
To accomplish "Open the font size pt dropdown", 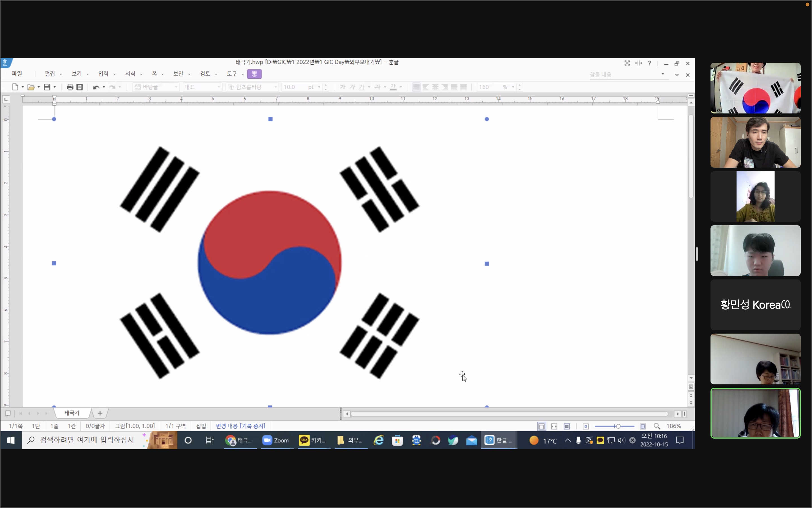I will [x=319, y=87].
